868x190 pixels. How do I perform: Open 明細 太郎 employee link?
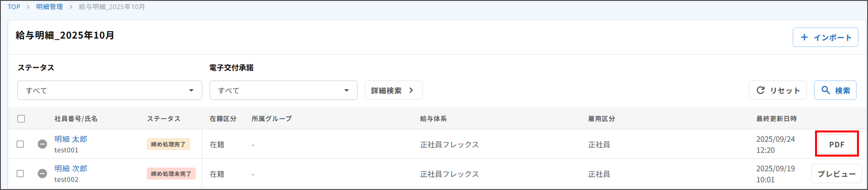[x=71, y=139]
